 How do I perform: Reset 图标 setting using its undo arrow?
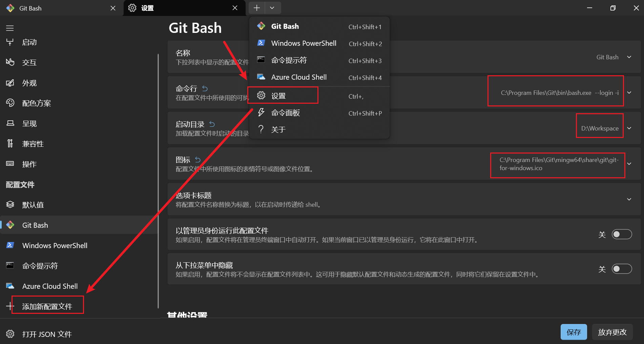(x=198, y=160)
